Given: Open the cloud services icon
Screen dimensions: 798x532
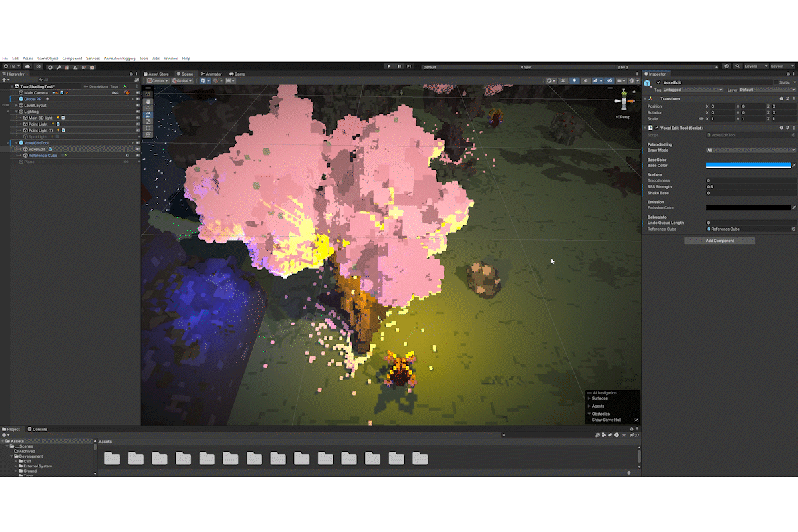Looking at the screenshot, I should click(28, 66).
